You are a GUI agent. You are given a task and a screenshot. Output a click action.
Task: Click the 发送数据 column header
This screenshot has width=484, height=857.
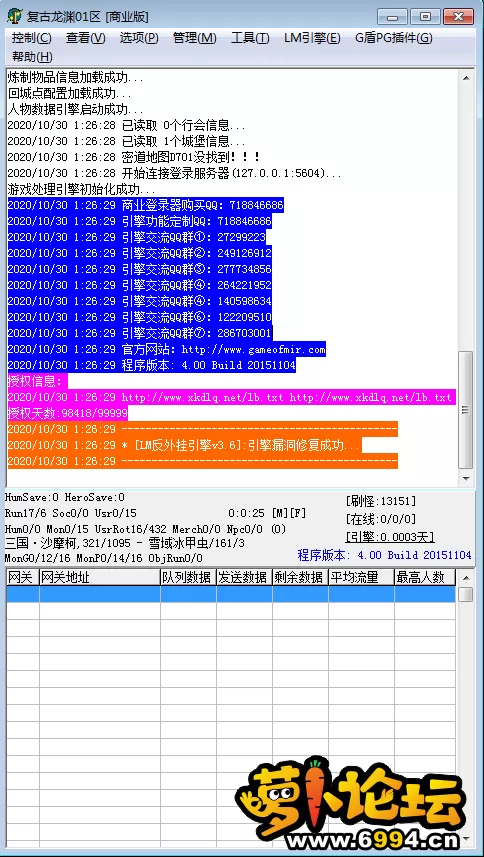(244, 577)
